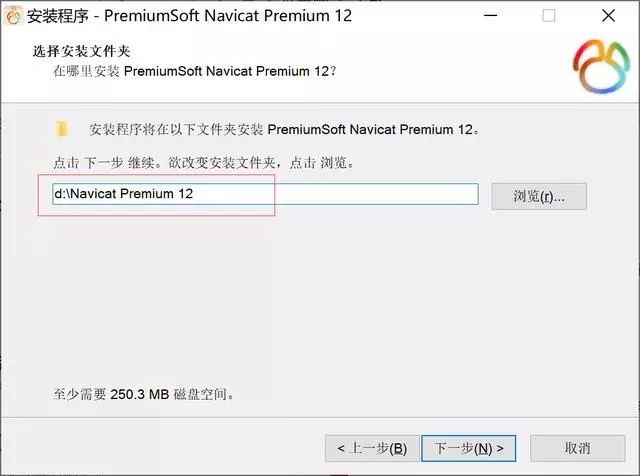Image resolution: width=640 pixels, height=476 pixels.
Task: Go back with 上一步(B) button
Action: tap(372, 448)
